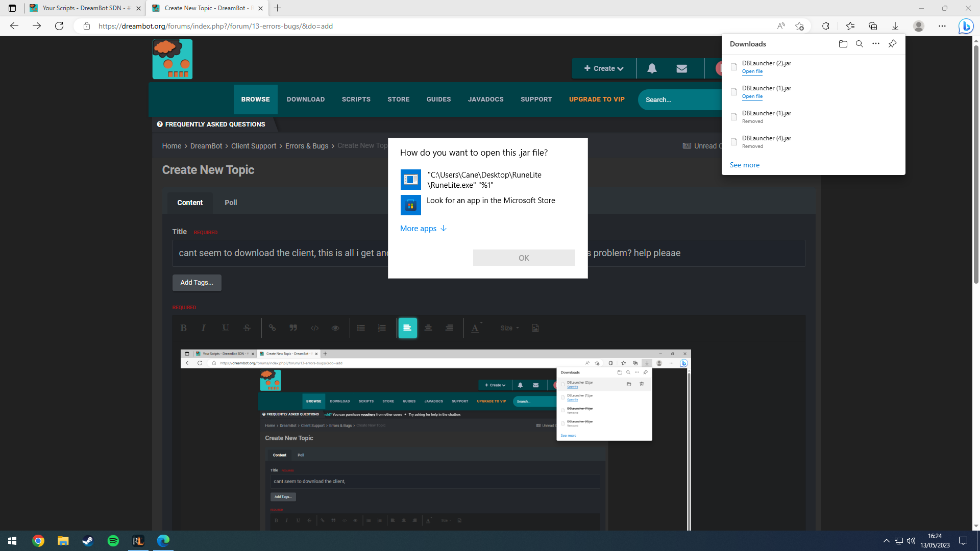Open the GUIDES menu item
The image size is (980, 551).
point(439,99)
